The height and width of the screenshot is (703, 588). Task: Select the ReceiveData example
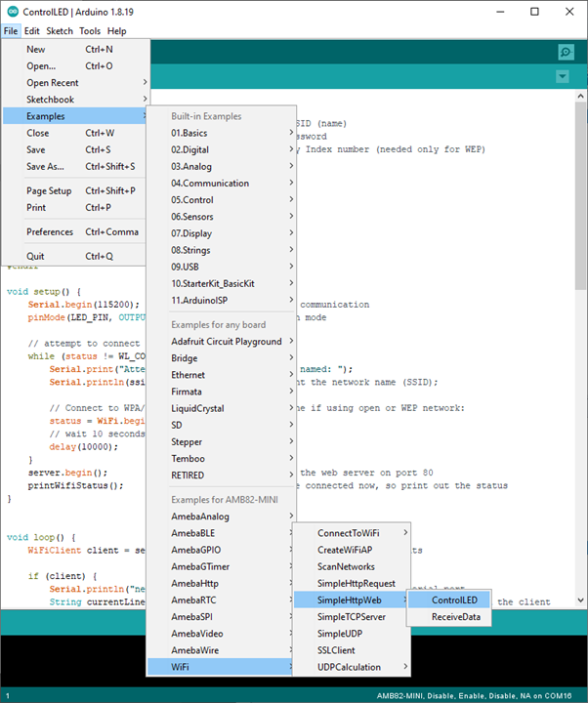coord(456,617)
